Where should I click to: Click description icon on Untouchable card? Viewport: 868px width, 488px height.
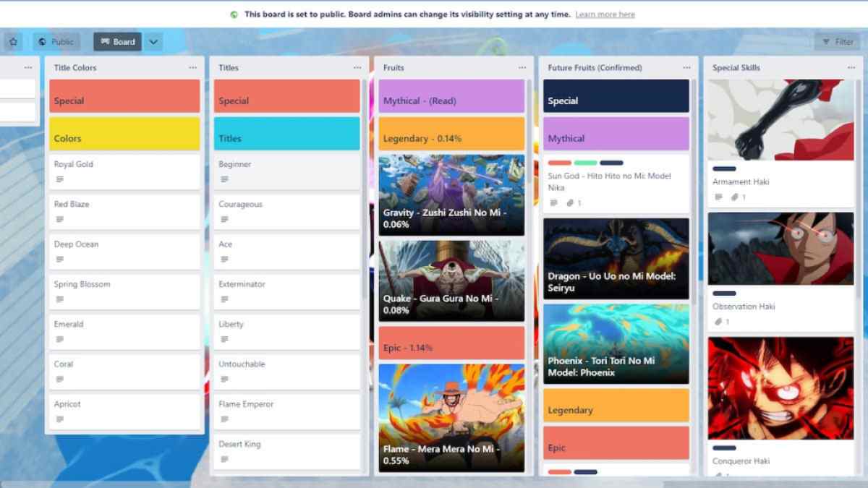224,380
